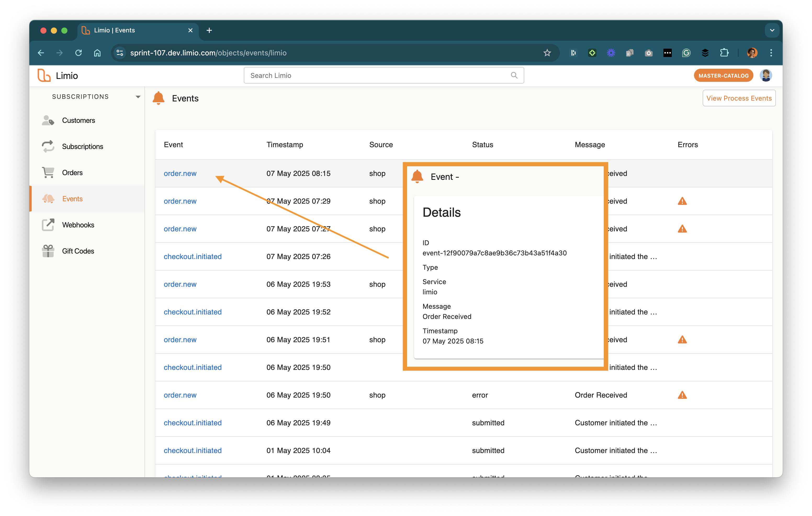This screenshot has height=516, width=812.
Task: Open first order.new event link
Action: (180, 173)
